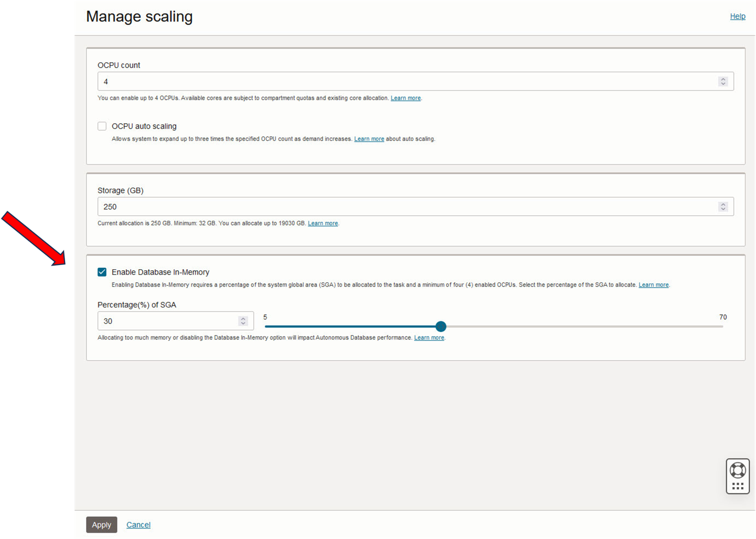Click the Cancel link
The width and height of the screenshot is (756, 539).
[x=139, y=525]
